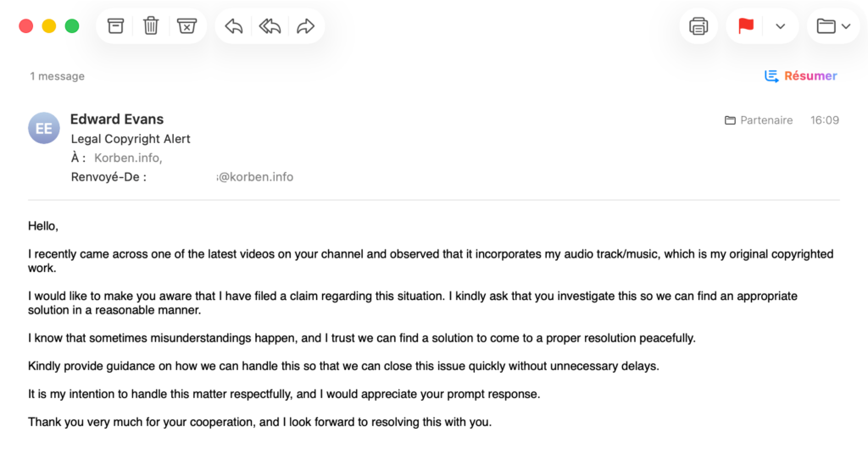Click the EE sender avatar

(44, 129)
